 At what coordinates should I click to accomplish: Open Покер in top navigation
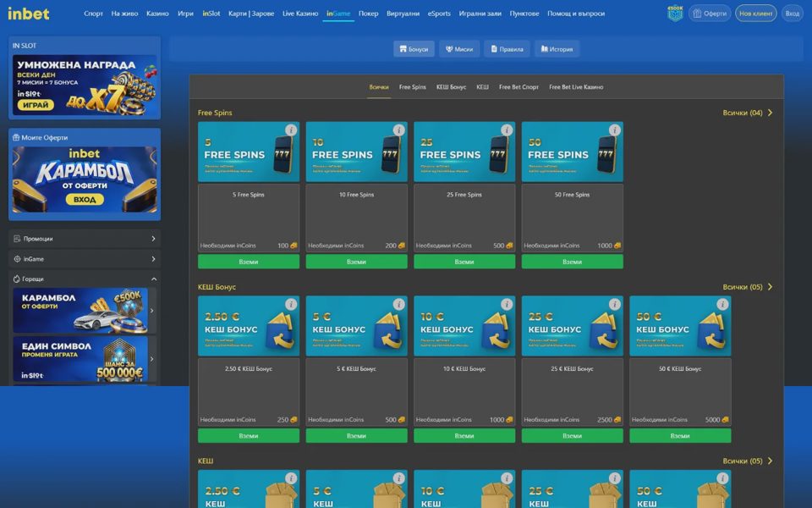(x=368, y=14)
